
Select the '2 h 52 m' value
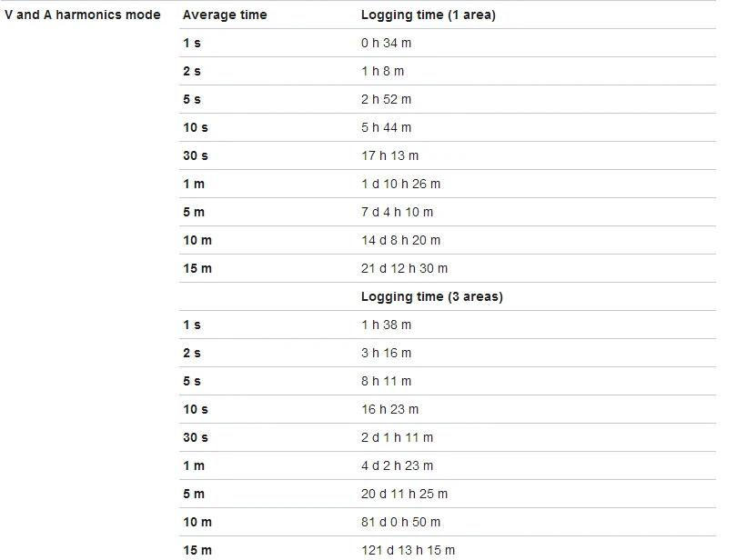[386, 100]
